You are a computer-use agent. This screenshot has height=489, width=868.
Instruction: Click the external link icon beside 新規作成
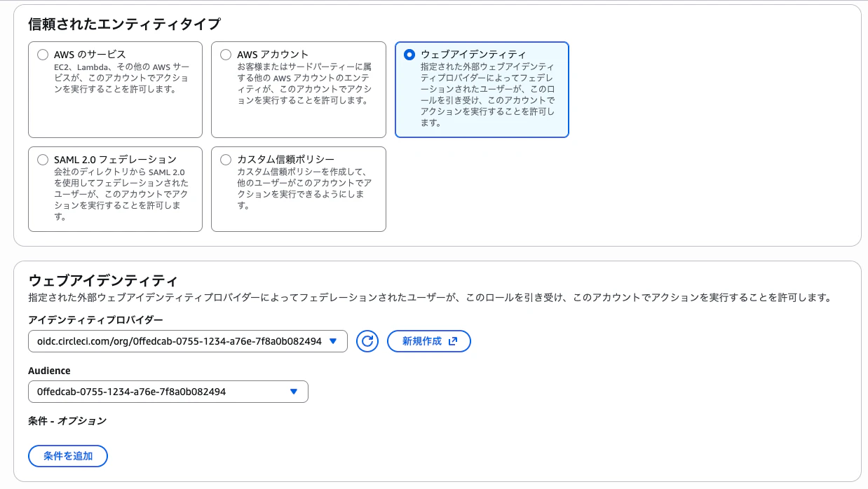[452, 341]
